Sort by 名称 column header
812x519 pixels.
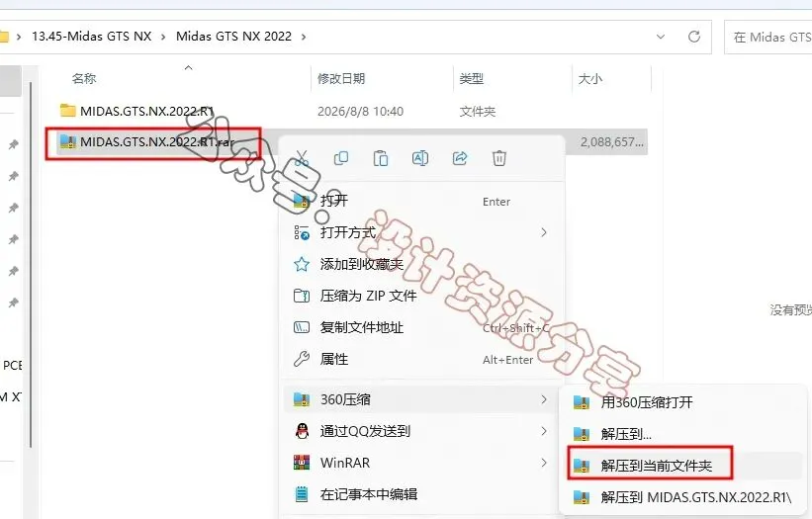point(84,79)
